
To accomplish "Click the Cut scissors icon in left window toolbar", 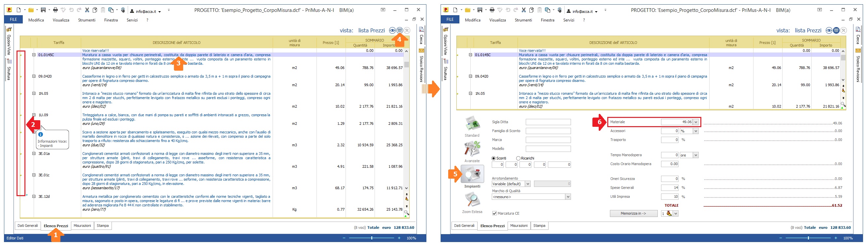I will (87, 10).
